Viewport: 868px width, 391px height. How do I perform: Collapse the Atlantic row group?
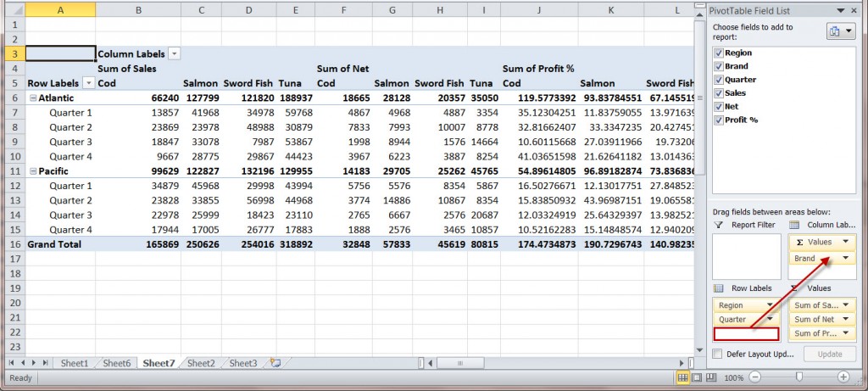click(x=33, y=98)
